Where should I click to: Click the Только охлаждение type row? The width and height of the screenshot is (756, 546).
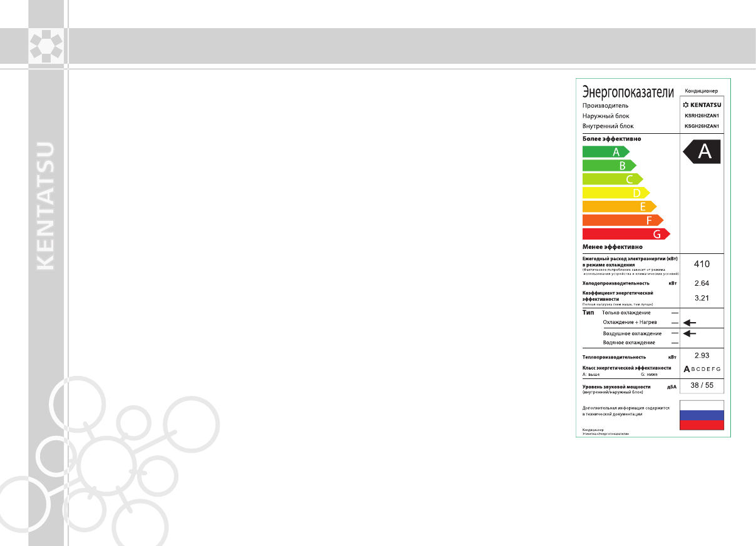626,313
